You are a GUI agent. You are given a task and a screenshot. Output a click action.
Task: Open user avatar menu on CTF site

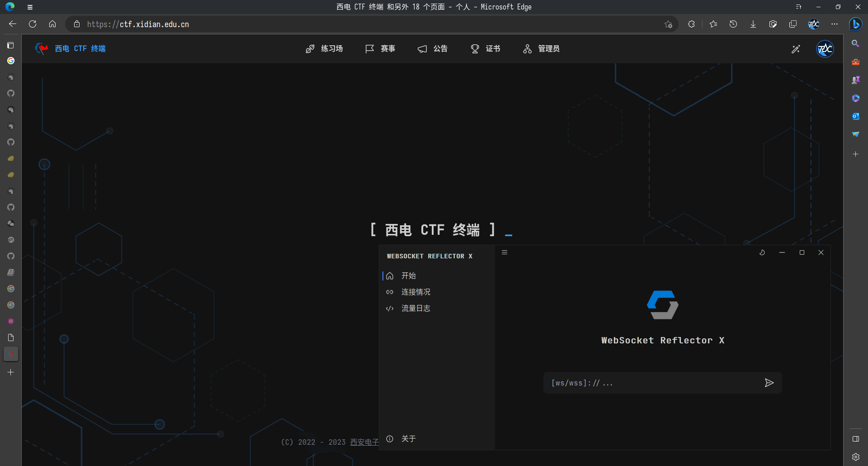[825, 49]
